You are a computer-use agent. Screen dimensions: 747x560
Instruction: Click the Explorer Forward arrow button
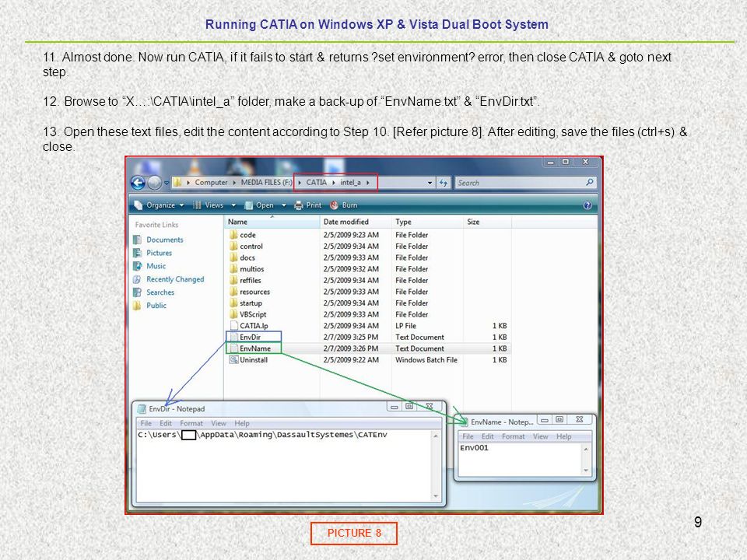pos(154,183)
